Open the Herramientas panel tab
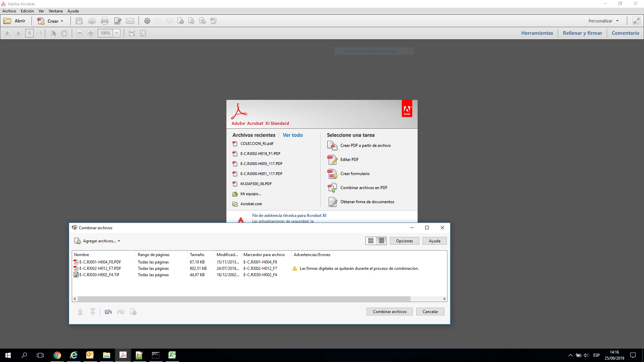This screenshot has height=362, width=644. (x=537, y=33)
